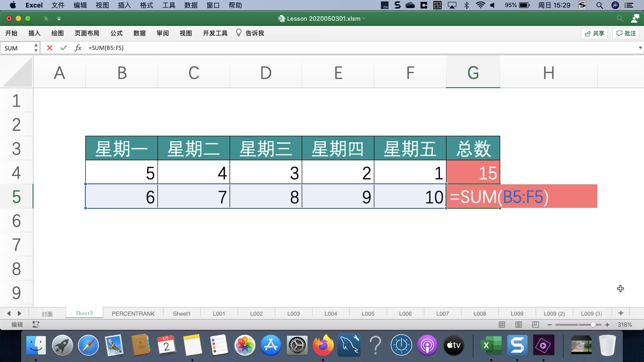644x362 pixels.
Task: Expand the formula bar with its down arrow
Action: pyautogui.click(x=640, y=48)
